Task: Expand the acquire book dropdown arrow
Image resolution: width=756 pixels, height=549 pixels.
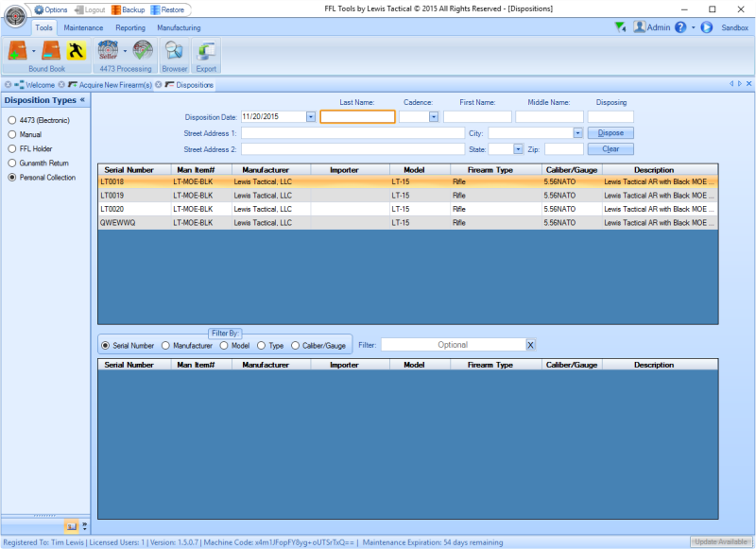Action: (x=34, y=51)
